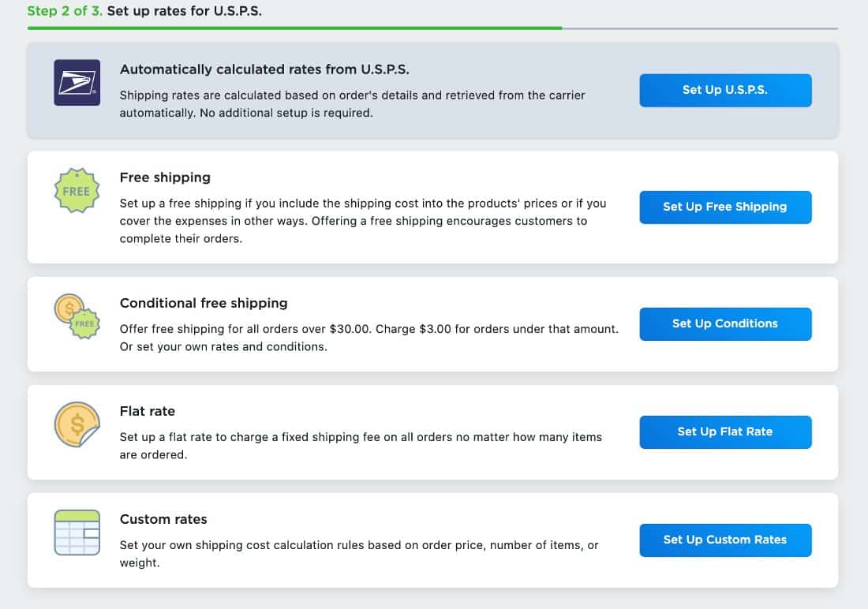This screenshot has height=609, width=868.
Task: Select the 'Custom rates' heading
Action: 163,519
